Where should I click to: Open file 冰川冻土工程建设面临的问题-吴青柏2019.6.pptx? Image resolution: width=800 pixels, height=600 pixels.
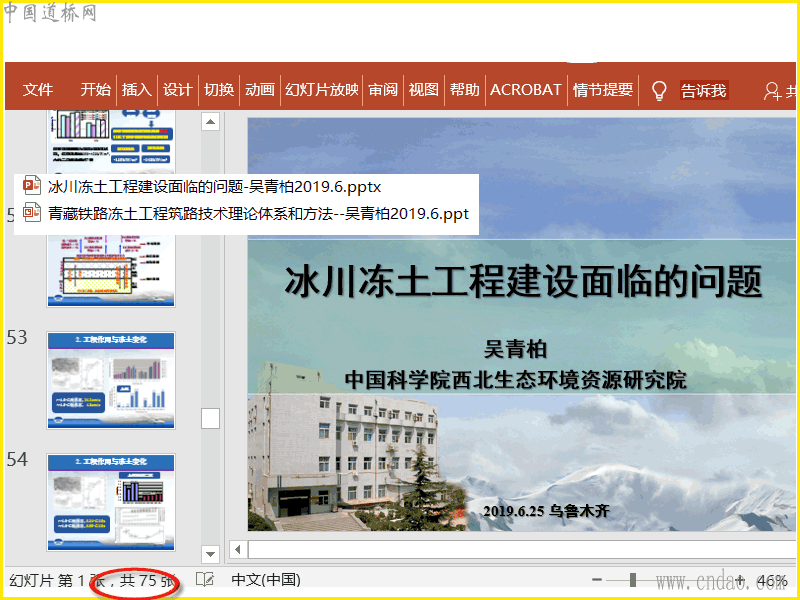(x=214, y=187)
